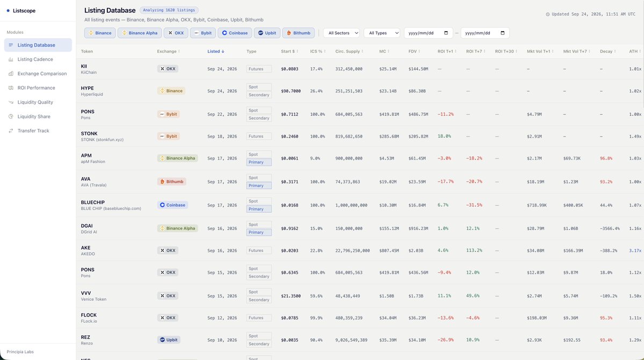This screenshot has height=360, width=644.
Task: Sort by the Mkt Vol T+7 column
Action: (x=577, y=52)
